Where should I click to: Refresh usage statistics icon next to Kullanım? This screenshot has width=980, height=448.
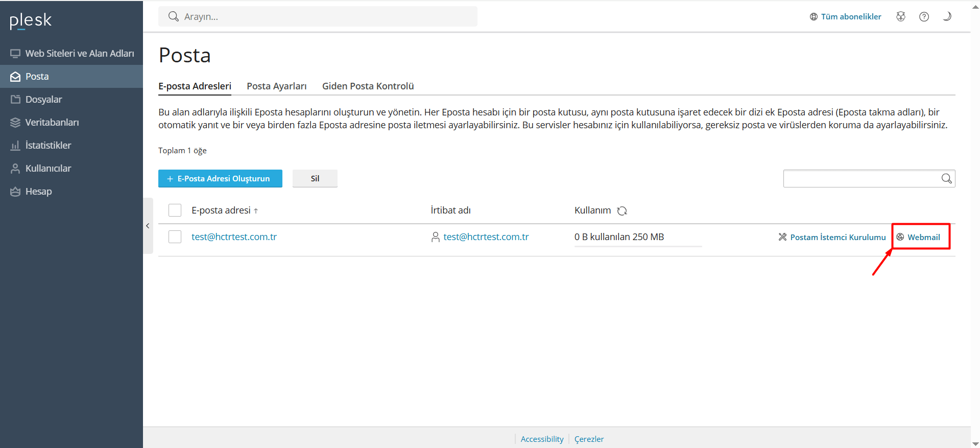pos(622,210)
